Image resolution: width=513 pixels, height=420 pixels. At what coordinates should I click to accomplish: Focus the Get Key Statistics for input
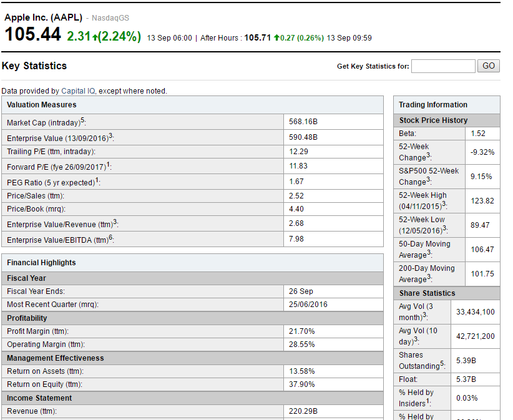pyautogui.click(x=443, y=66)
